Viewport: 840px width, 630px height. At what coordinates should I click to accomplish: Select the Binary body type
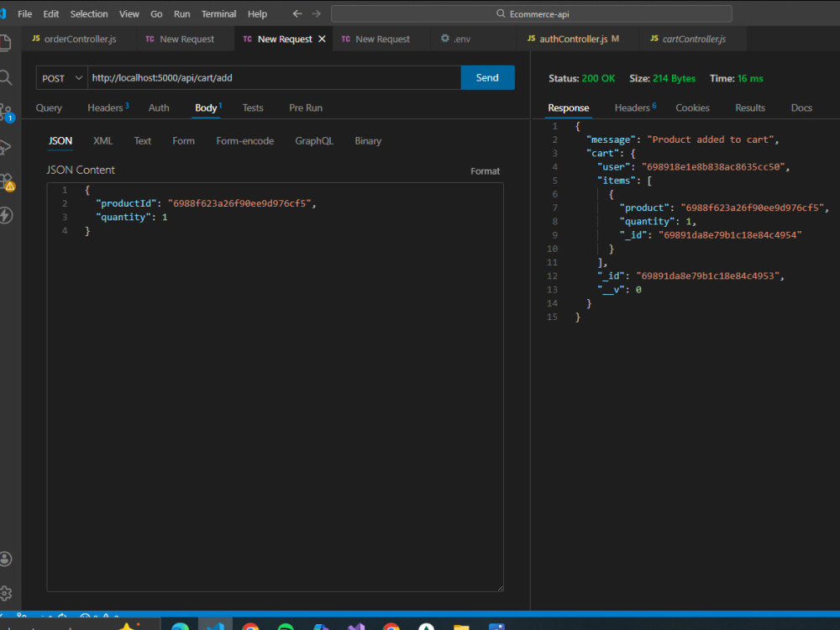pyautogui.click(x=368, y=141)
